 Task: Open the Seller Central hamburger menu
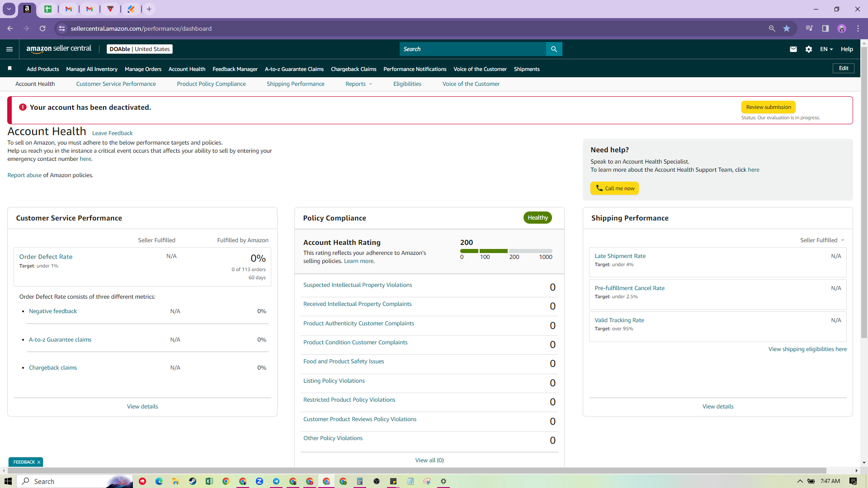(x=9, y=49)
